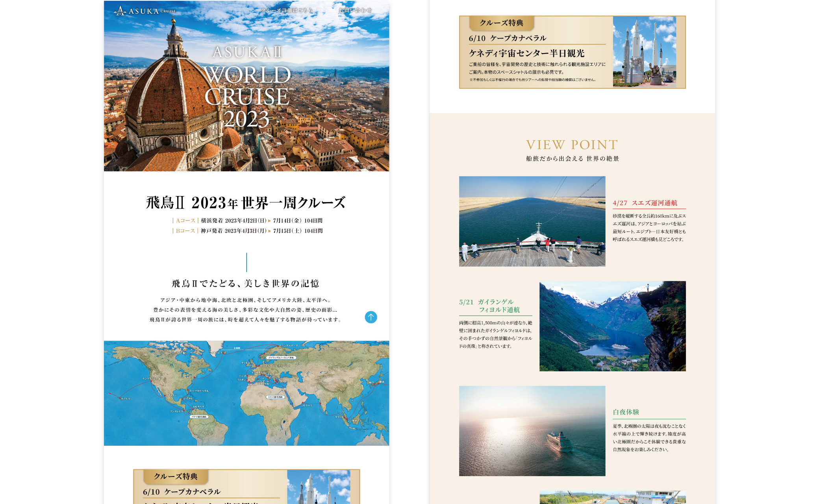Click the ケネディ宇宙センター半日観光 heading
The width and height of the screenshot is (819, 504).
(x=526, y=53)
